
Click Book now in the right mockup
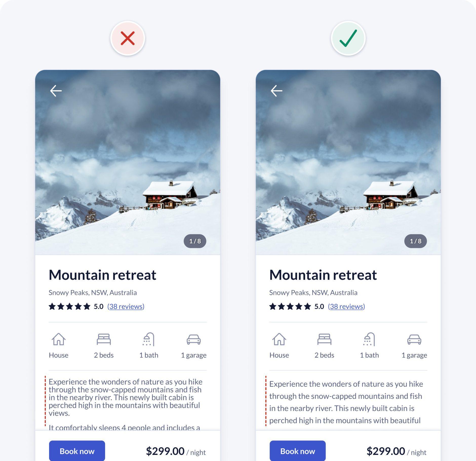point(297,451)
